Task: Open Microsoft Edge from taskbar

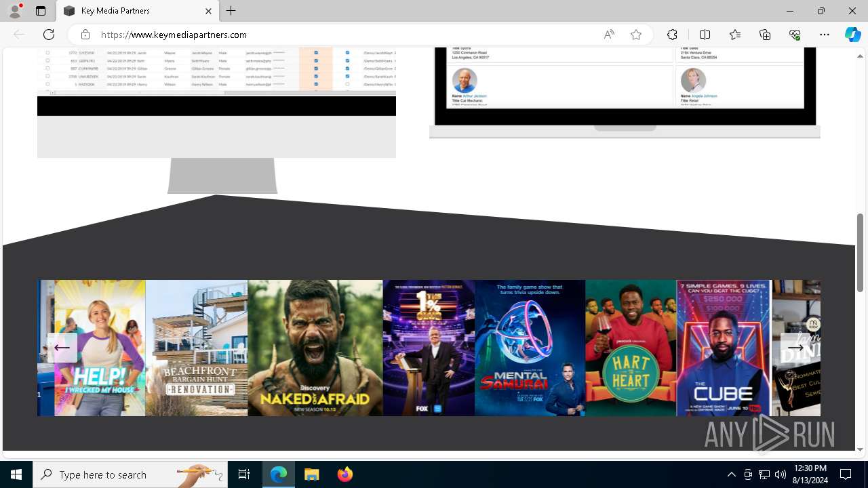Action: pos(279,474)
